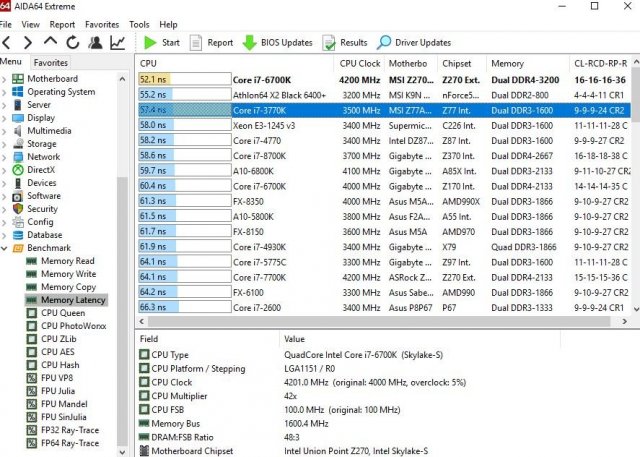Select CPU Queen benchmark
640x457 pixels.
[x=63, y=313]
